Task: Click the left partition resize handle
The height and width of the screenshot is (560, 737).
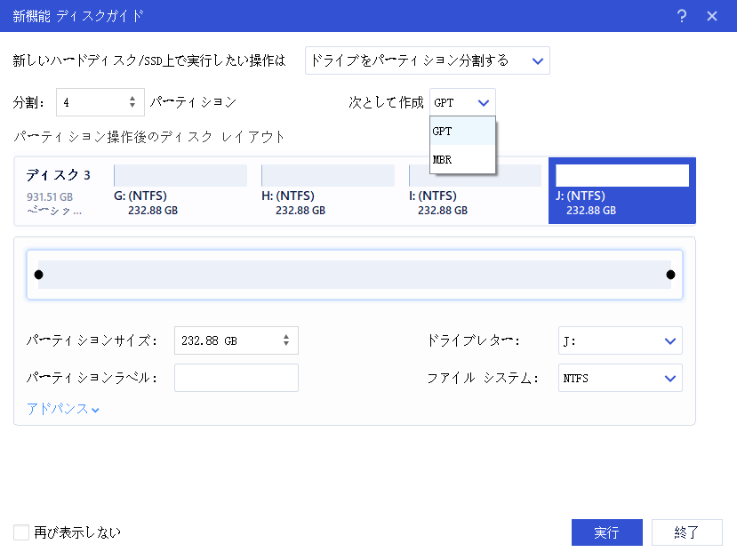Action: tap(38, 275)
